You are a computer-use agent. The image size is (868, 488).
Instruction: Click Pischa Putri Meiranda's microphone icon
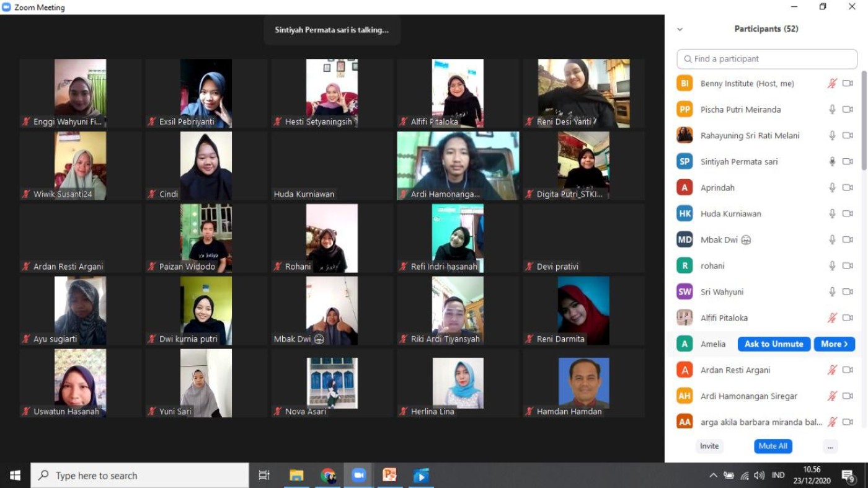tap(833, 110)
